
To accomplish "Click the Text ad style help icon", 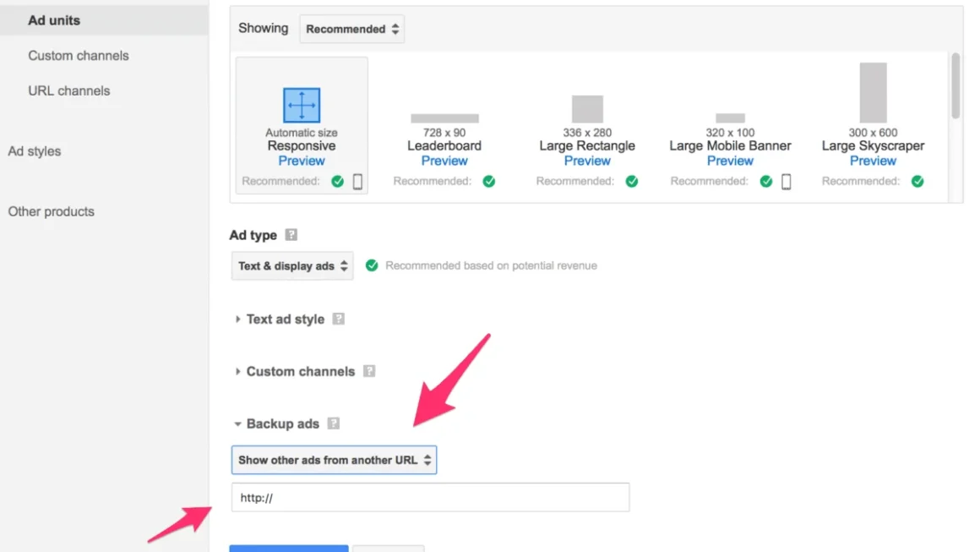I will [x=338, y=319].
